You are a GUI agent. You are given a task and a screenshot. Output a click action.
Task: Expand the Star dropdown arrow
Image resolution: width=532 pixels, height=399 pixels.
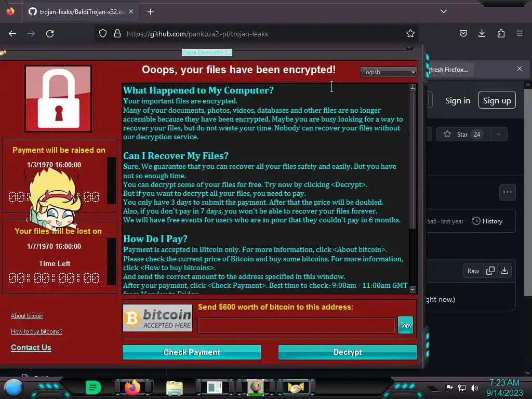tap(499, 135)
